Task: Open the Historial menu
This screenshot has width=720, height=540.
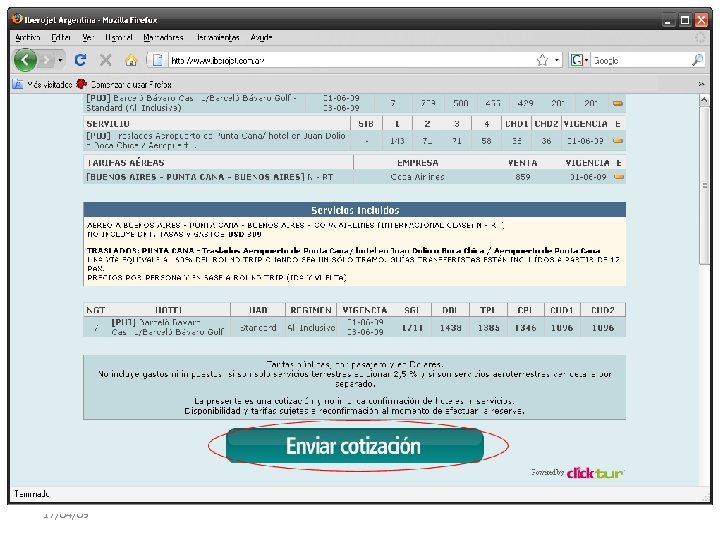Action: [x=118, y=38]
